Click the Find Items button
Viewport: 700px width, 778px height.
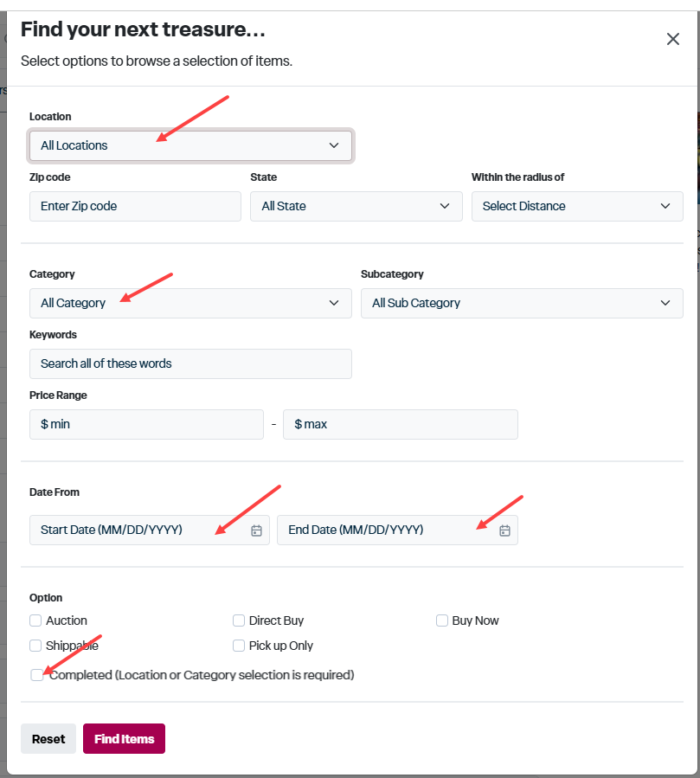tap(124, 738)
